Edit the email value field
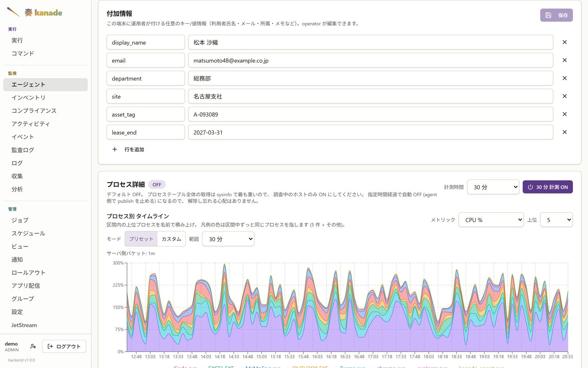Image resolution: width=588 pixels, height=368 pixels. [371, 60]
